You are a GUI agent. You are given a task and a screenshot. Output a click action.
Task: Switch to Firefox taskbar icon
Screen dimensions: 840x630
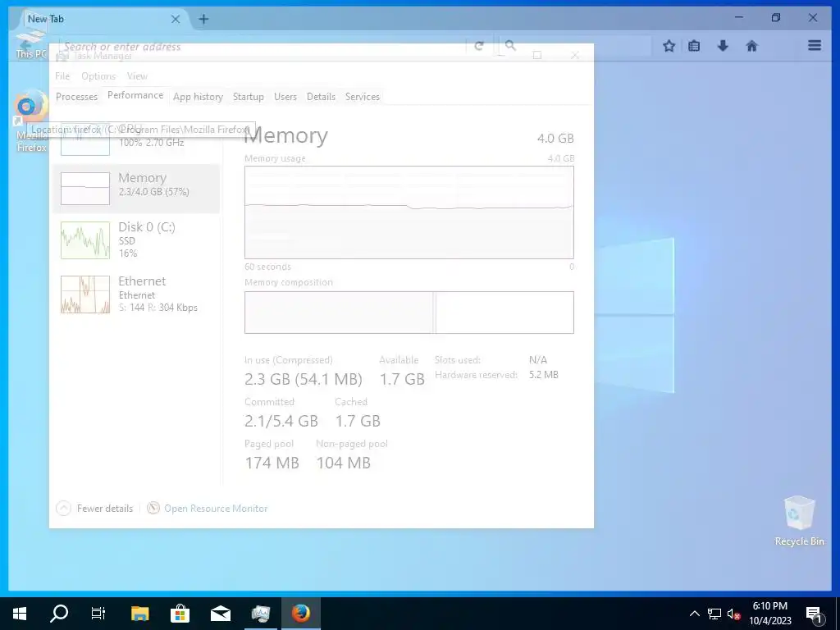pos(301,614)
